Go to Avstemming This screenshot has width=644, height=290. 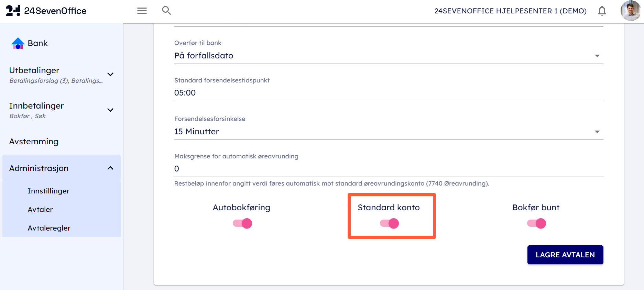pos(34,142)
